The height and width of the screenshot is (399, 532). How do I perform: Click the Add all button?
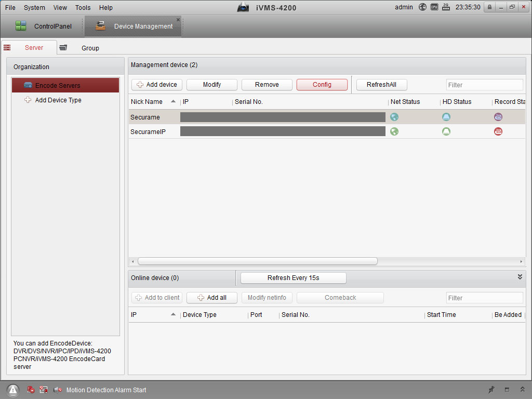[212, 298]
